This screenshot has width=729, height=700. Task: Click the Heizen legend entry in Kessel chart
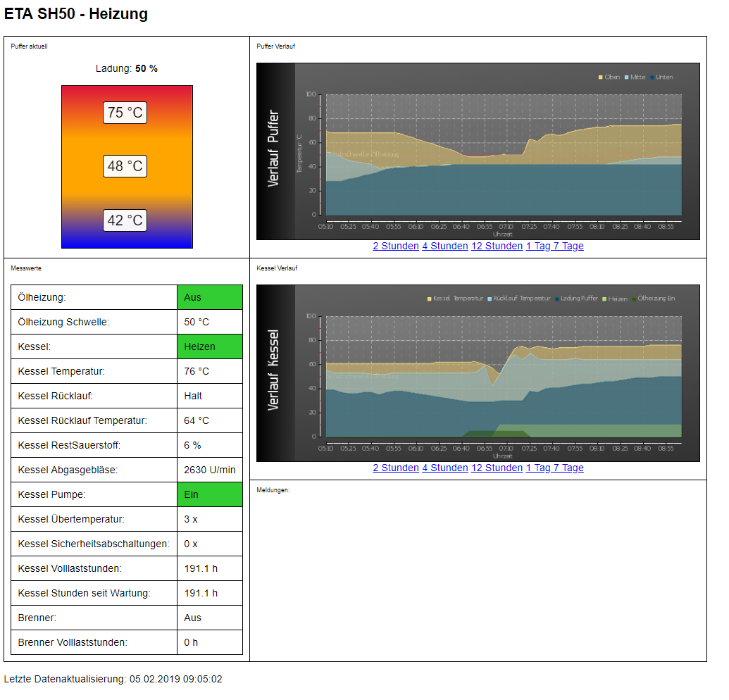(x=615, y=299)
